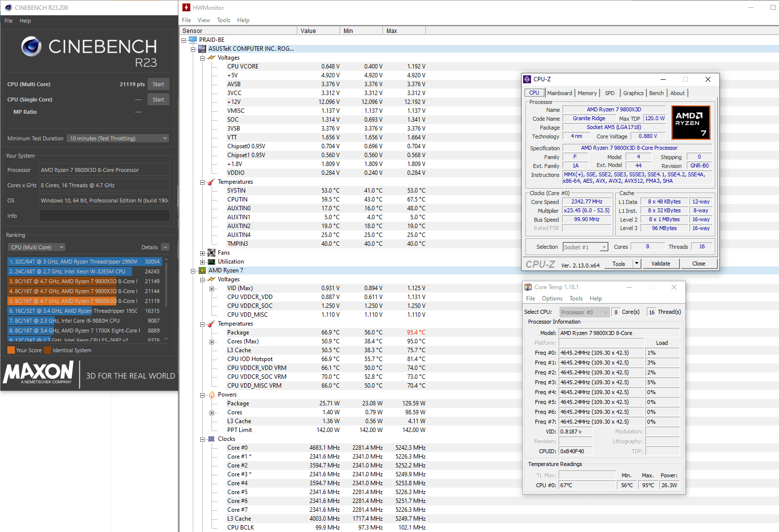
Task: Click the Info input field in Cinebench
Action: pos(104,216)
